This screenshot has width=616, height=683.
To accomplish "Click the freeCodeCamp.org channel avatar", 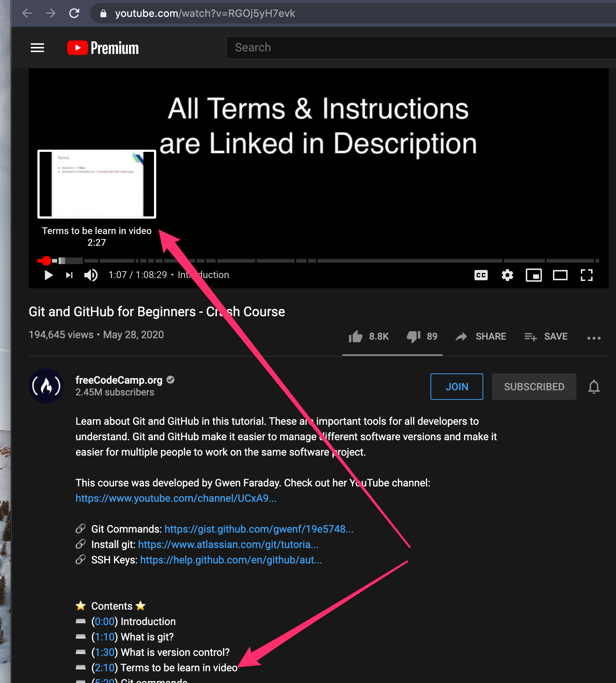I will coord(46,386).
